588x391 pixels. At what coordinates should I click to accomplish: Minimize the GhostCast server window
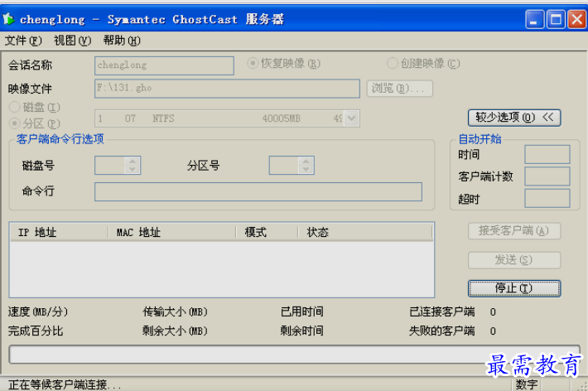[x=534, y=20]
